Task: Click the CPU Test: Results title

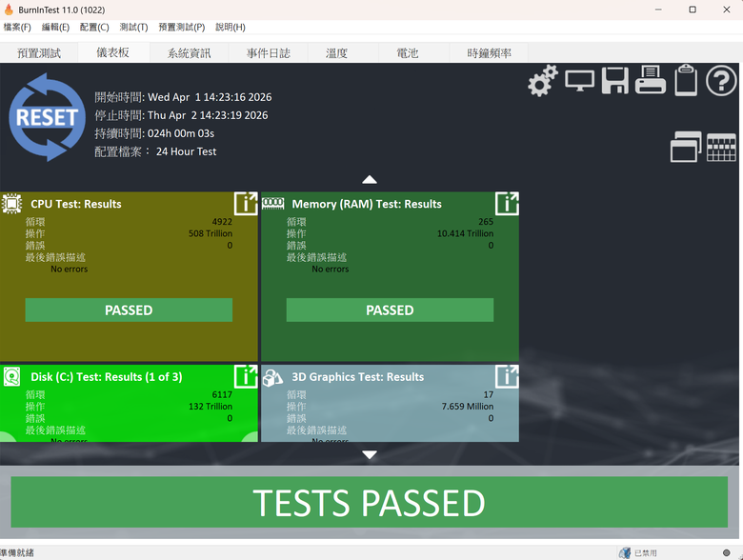Action: tap(76, 204)
